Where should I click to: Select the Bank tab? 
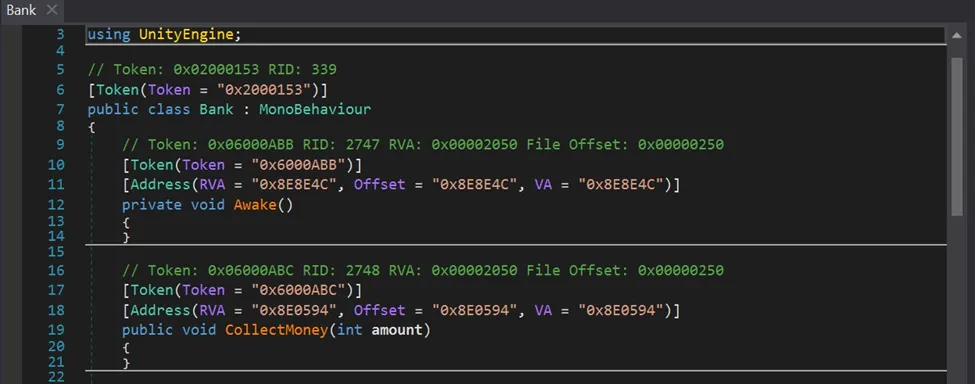pos(21,10)
